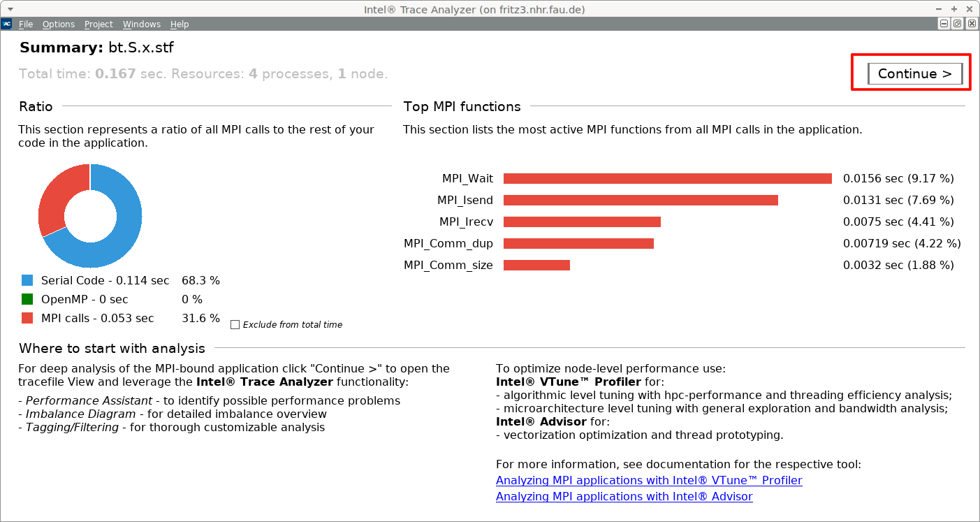Screen dimensions: 980x522
Task: Click the MPI_Comm_dup red bar
Action: [578, 243]
